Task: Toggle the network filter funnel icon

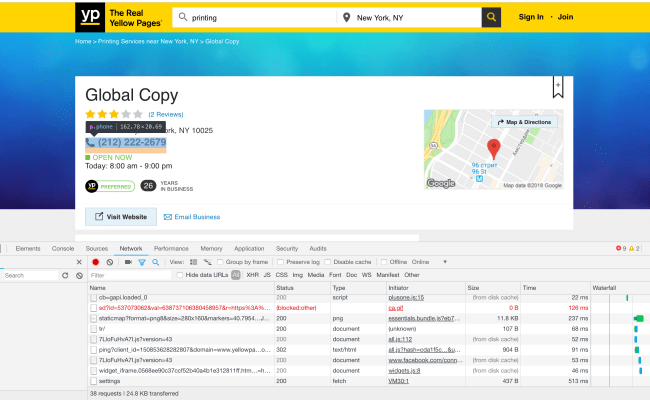Action: pos(142,262)
